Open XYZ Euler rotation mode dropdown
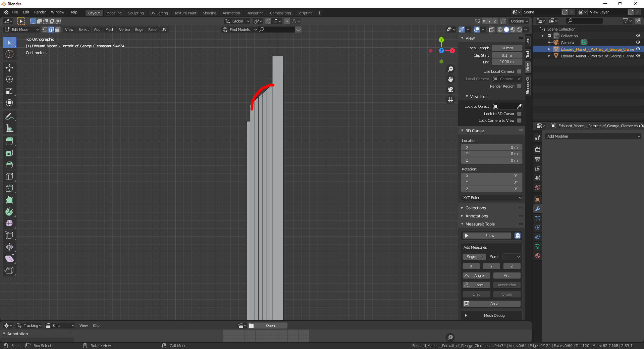This screenshot has height=349, width=644. coord(492,198)
